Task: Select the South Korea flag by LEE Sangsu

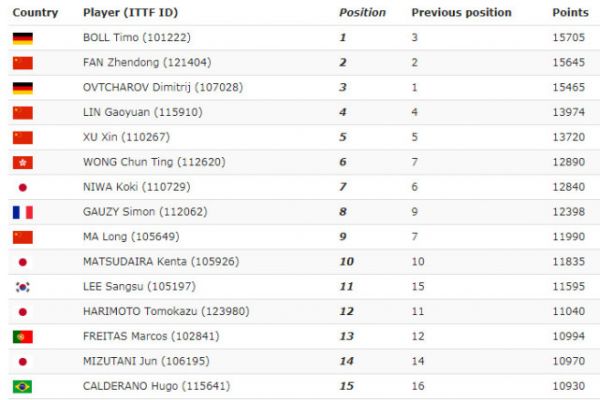Action: pos(23,287)
